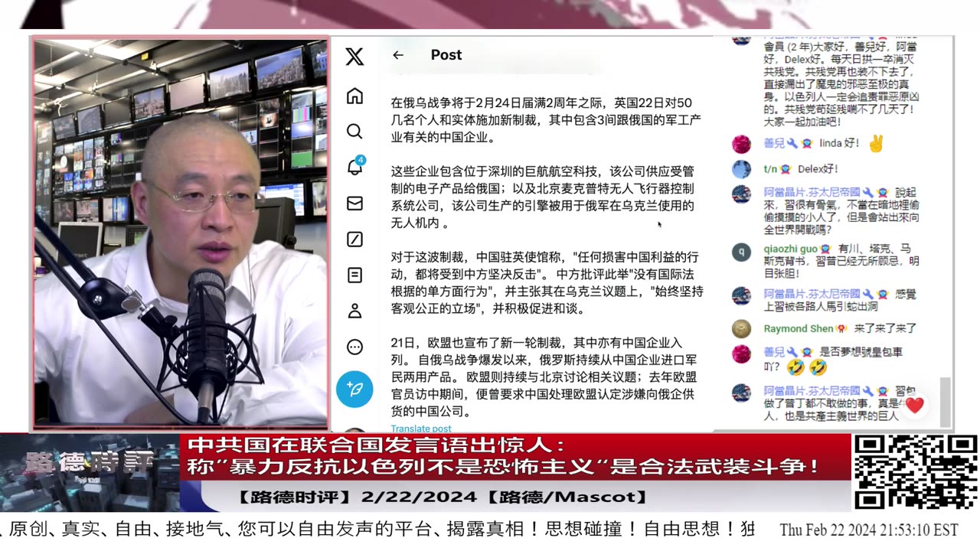Click username Raymond Shen in chat
Screen dimensions: 980x551
point(799,328)
